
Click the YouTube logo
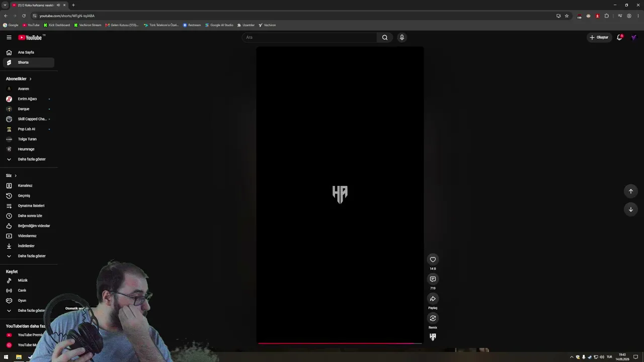click(x=30, y=37)
